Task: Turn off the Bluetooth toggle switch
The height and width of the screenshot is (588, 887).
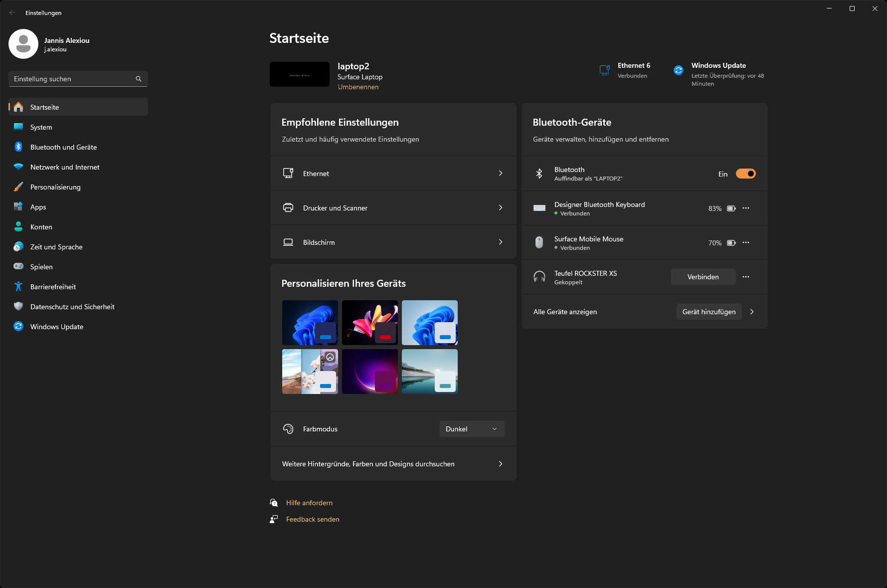Action: pos(746,174)
